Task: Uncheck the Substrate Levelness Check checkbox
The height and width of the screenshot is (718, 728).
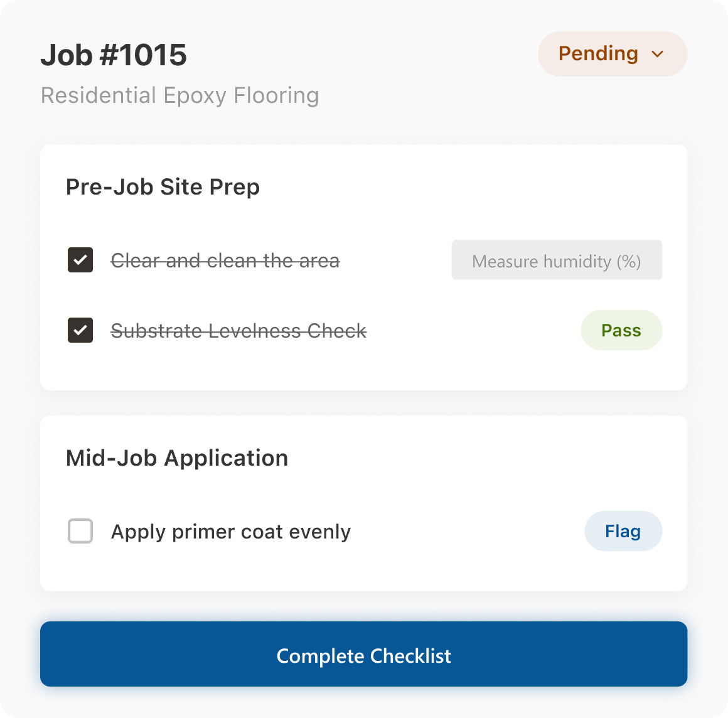Action: point(80,330)
